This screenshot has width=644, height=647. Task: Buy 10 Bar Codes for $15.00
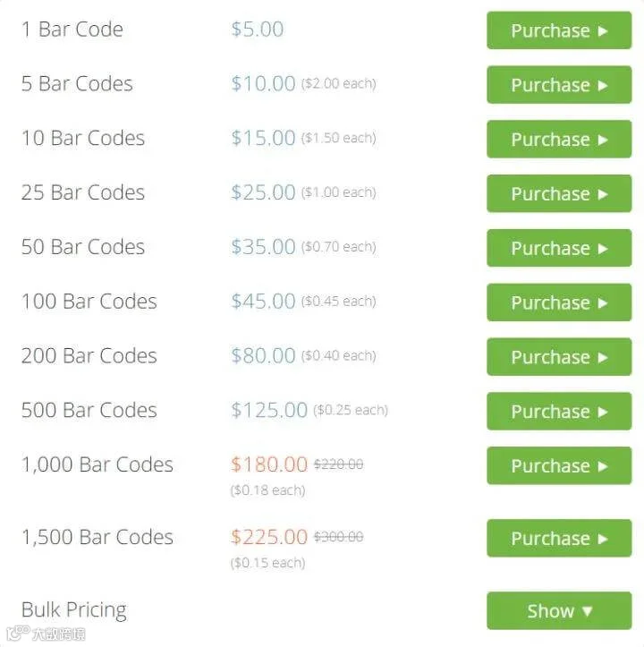(x=559, y=139)
